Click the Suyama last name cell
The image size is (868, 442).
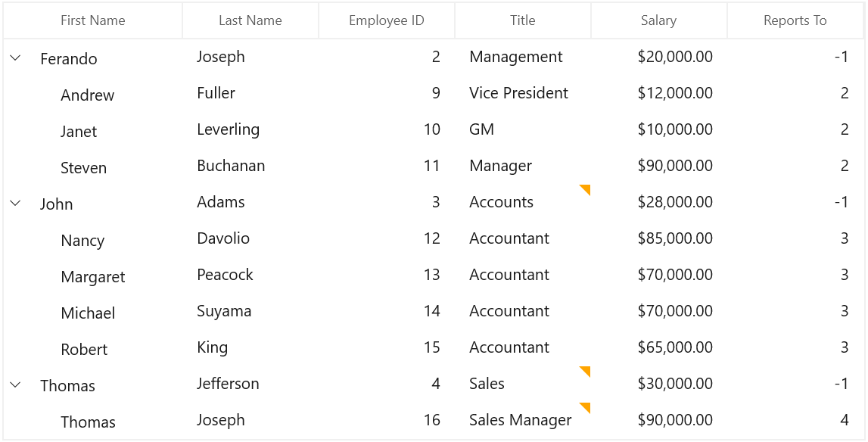pyautogui.click(x=250, y=311)
